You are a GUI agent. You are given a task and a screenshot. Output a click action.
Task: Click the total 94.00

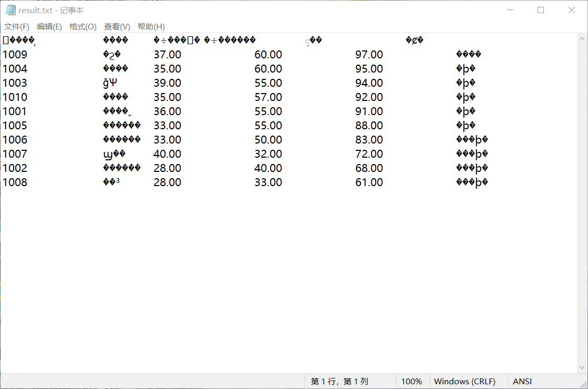coord(369,83)
